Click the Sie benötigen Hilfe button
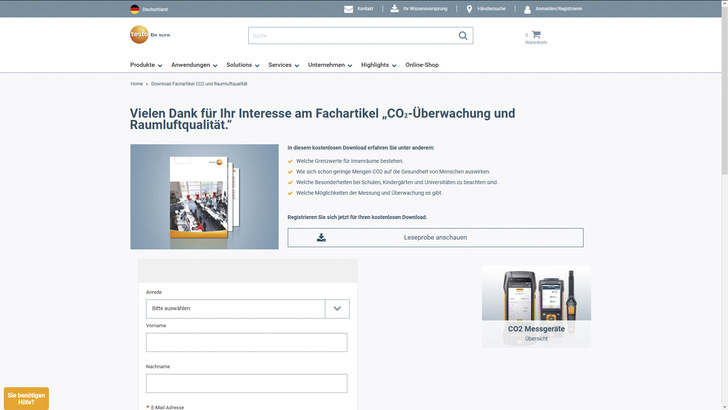Viewport: 728px width, 410px height. click(26, 398)
